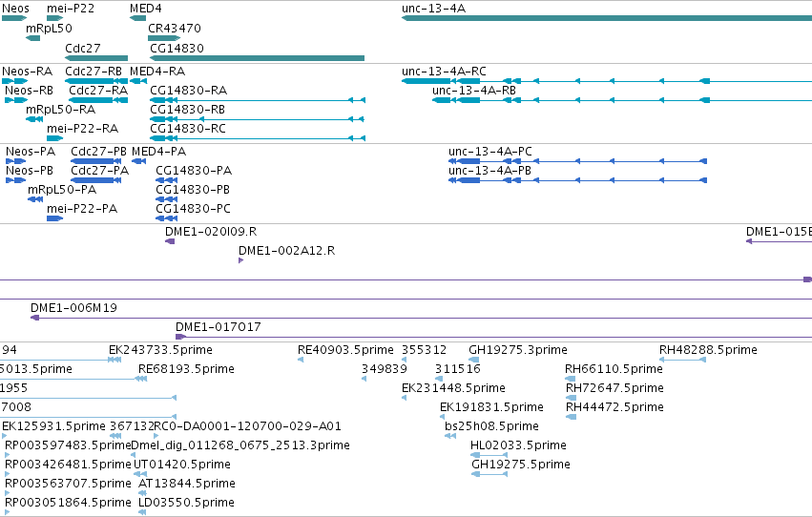Open the unc-13-4A-RC transcript label
This screenshot has width=812, height=517.
pos(444,72)
